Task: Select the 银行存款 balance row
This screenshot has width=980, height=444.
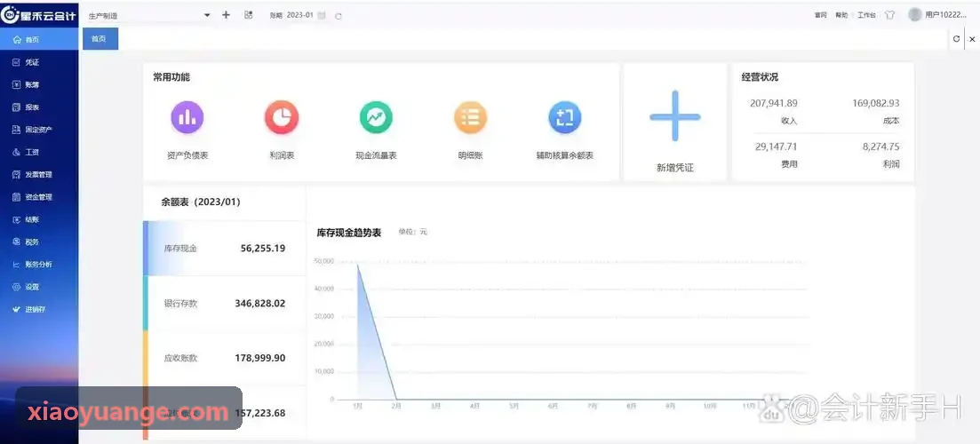Action: point(225,304)
